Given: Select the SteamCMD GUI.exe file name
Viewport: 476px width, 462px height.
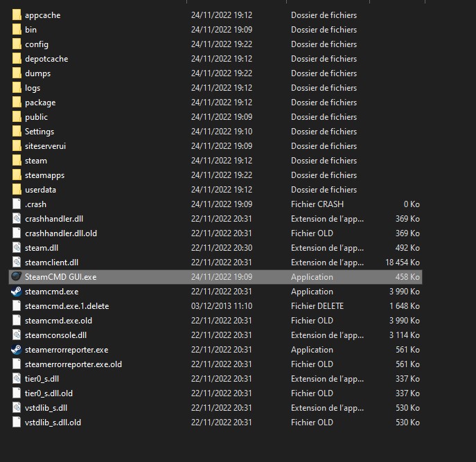Looking at the screenshot, I should coord(61,277).
